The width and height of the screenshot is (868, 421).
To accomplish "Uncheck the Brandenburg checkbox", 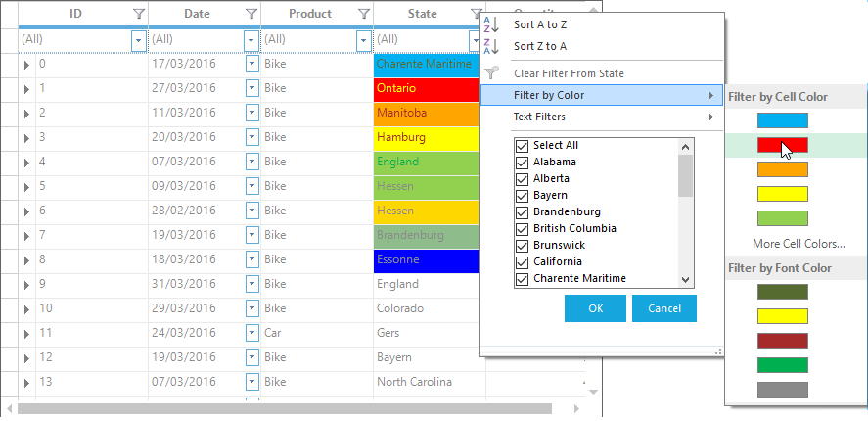I will [x=522, y=212].
